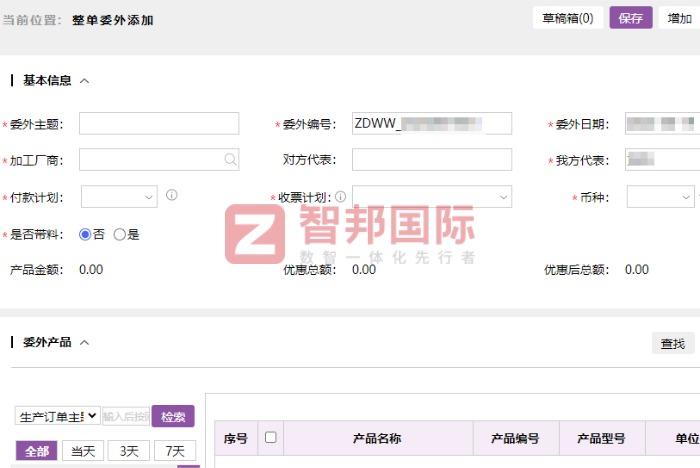Click the purple 检索 button
This screenshot has height=468, width=700.
pyautogui.click(x=173, y=416)
